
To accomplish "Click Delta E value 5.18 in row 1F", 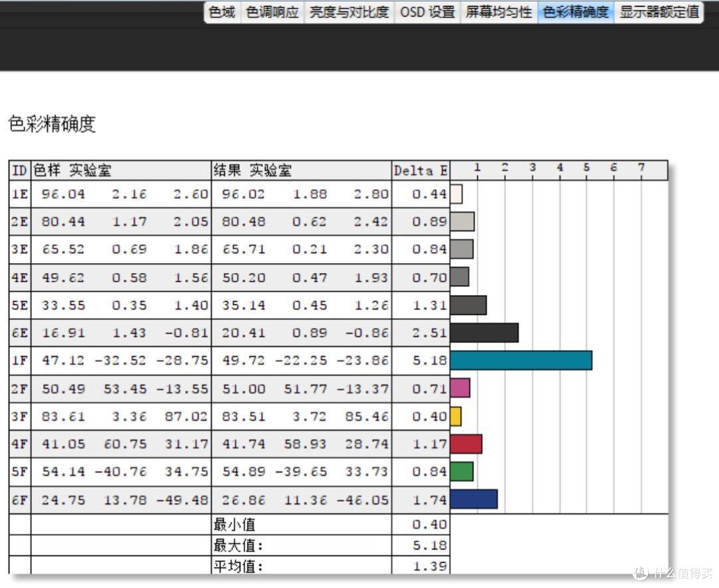I will point(429,360).
